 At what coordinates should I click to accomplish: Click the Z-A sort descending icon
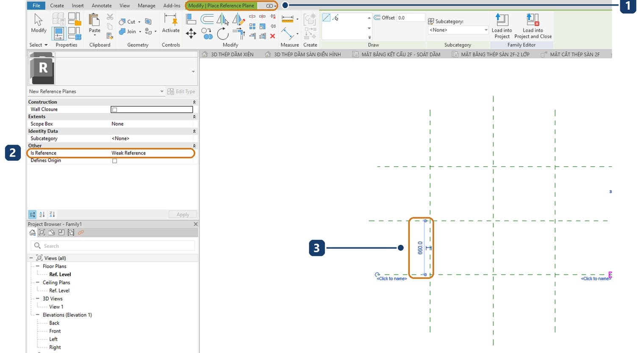click(x=52, y=214)
